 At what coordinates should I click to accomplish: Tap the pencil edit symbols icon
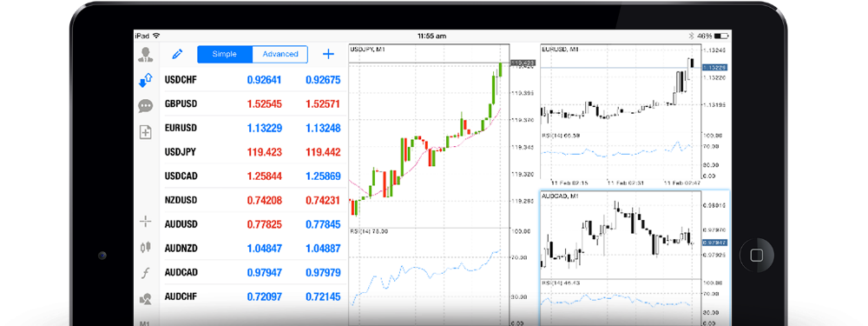(177, 54)
